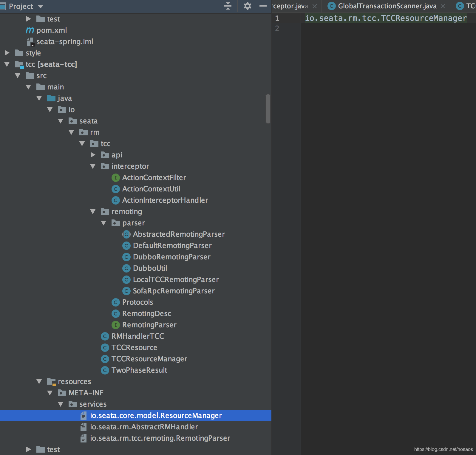Collapse the io package
This screenshot has width=476, height=455.
coord(50,109)
